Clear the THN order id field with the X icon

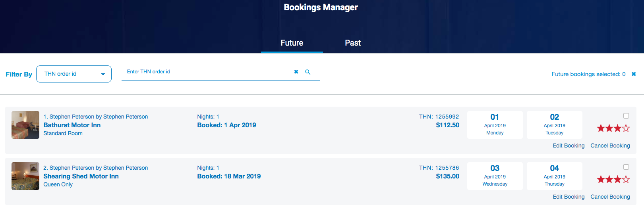tap(296, 72)
